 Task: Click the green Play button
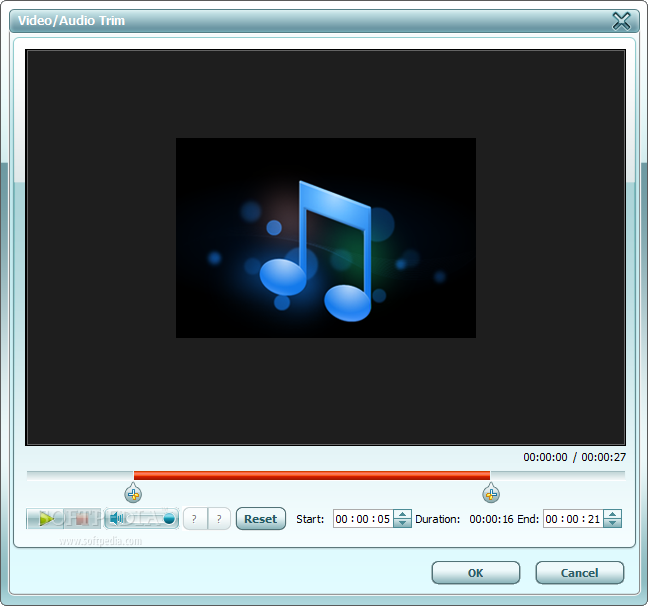[45, 519]
